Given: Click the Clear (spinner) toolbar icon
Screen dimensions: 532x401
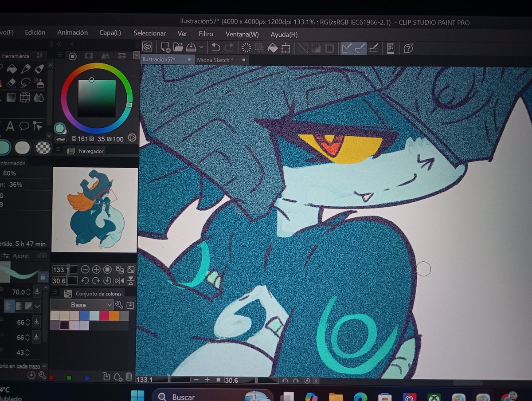Looking at the screenshot, I should (246, 47).
